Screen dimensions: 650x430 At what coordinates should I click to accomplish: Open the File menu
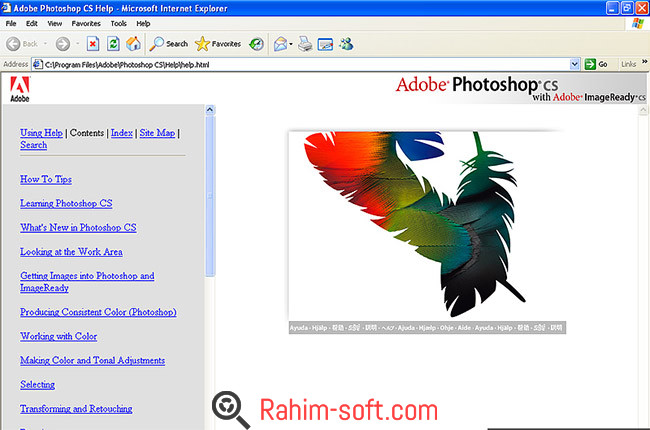click(x=11, y=24)
